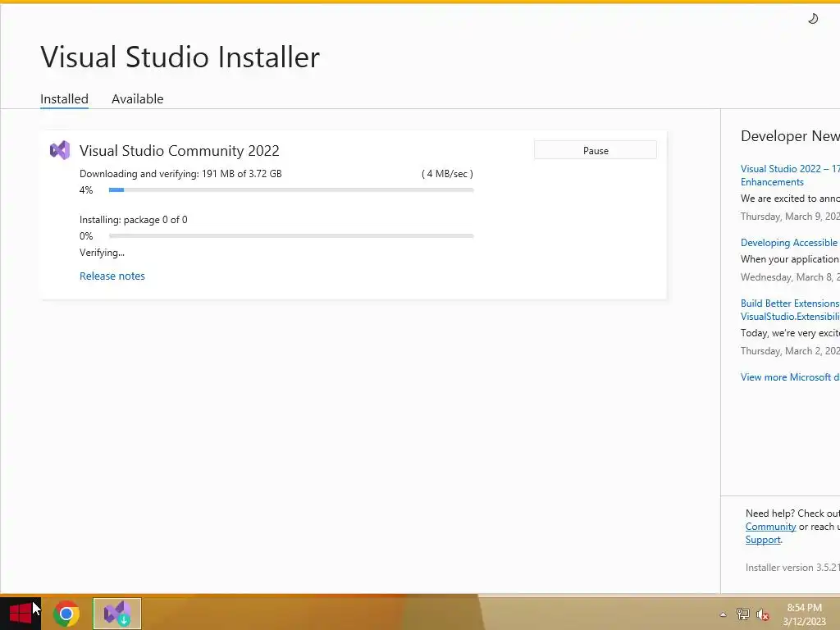The height and width of the screenshot is (630, 840).
Task: Open the Community help link
Action: [x=770, y=527]
